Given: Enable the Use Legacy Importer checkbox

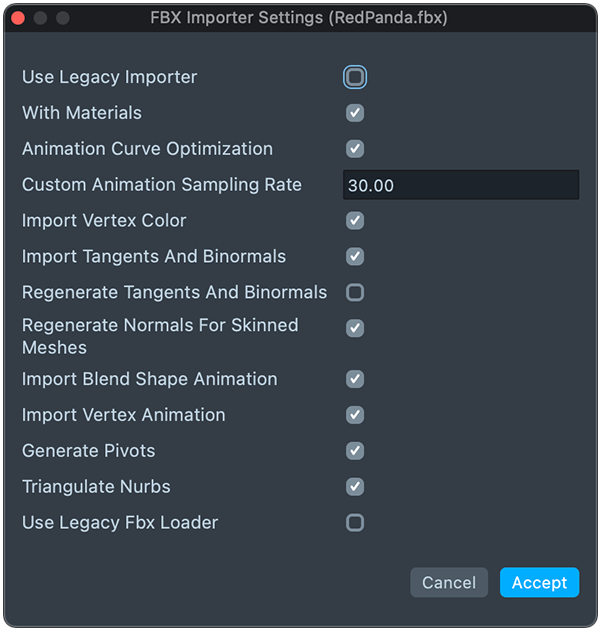Looking at the screenshot, I should [x=355, y=77].
